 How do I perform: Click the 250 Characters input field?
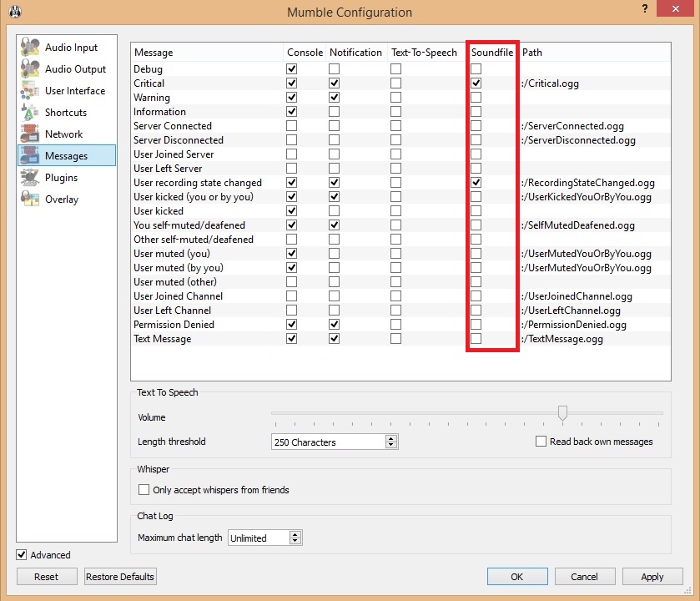tap(329, 442)
